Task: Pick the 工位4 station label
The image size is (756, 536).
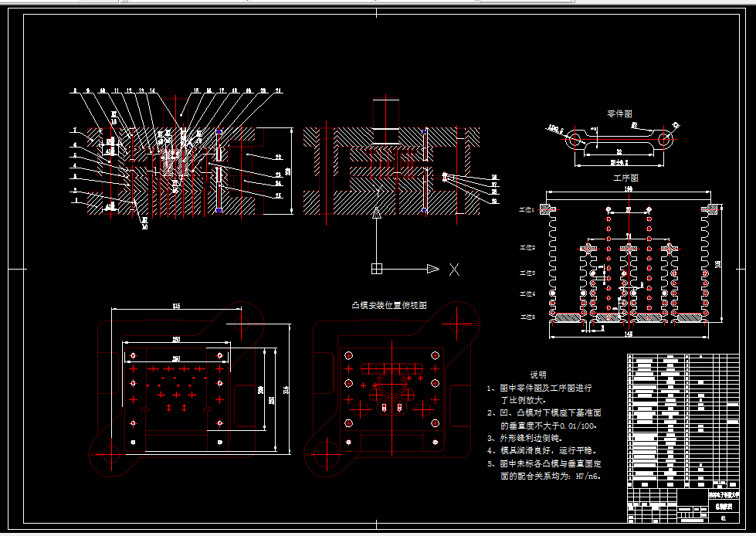Action: [x=527, y=293]
